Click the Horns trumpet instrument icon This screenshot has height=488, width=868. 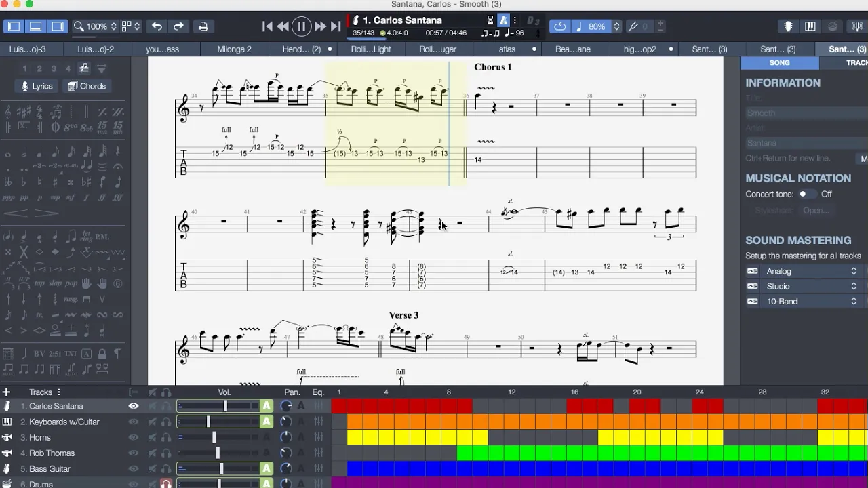click(x=7, y=437)
